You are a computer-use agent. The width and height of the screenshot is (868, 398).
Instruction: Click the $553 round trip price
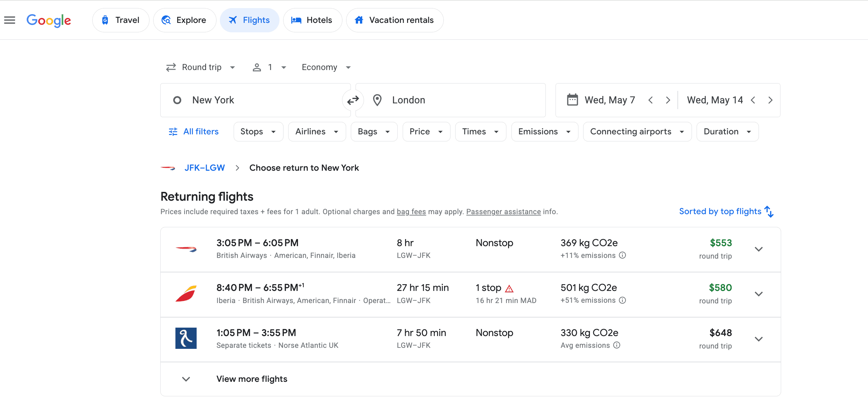click(x=721, y=243)
